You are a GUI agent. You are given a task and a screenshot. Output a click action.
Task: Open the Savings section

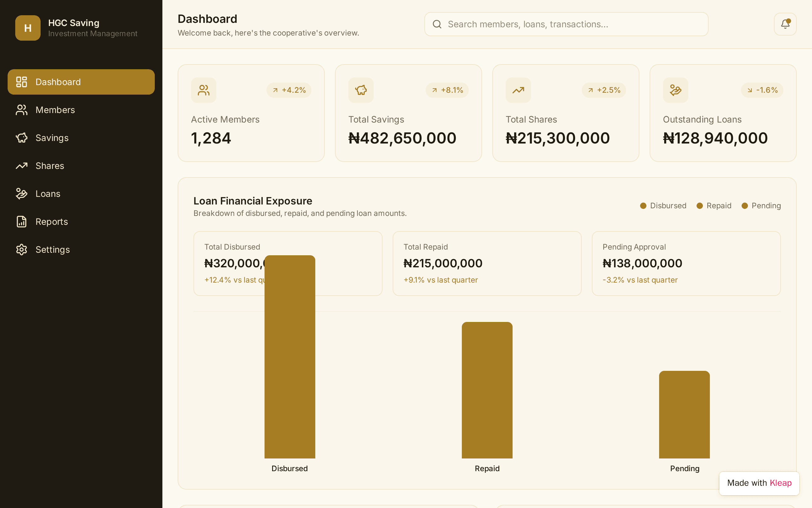(x=81, y=138)
